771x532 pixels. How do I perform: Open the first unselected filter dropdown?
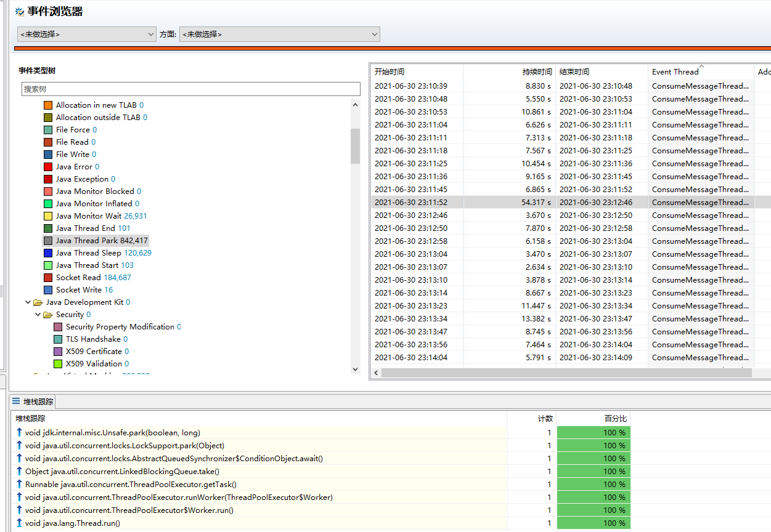click(x=87, y=34)
